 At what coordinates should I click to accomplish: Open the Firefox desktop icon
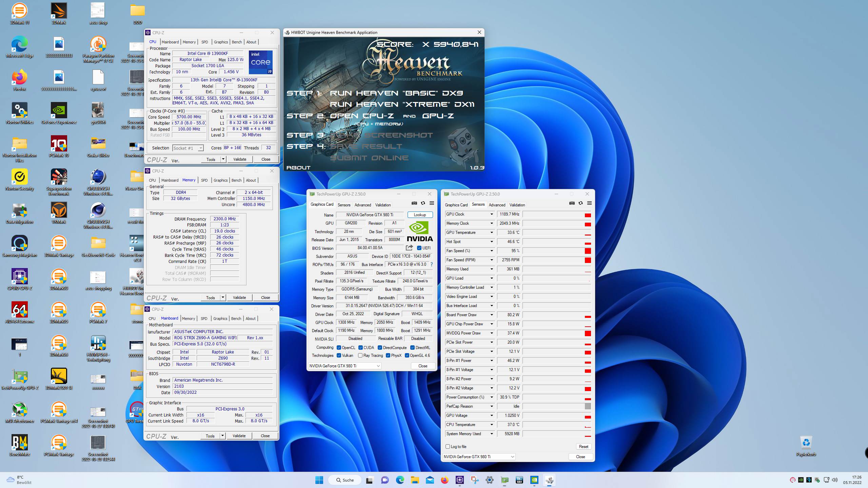coord(19,80)
